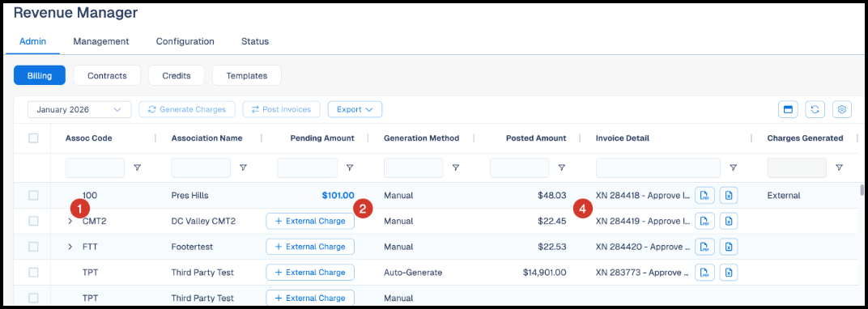Click the Auto-Generate generation method cell
This screenshot has width=868, height=309.
pos(413,273)
